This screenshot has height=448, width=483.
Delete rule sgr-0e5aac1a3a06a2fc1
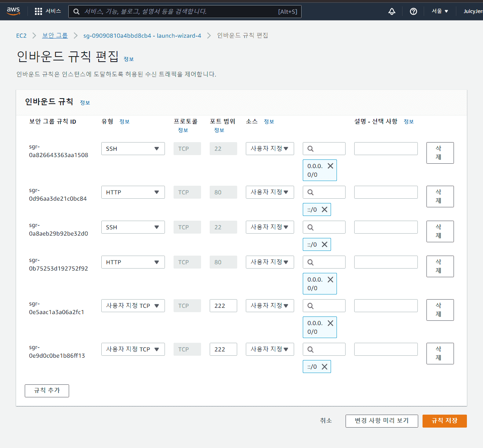tap(440, 310)
